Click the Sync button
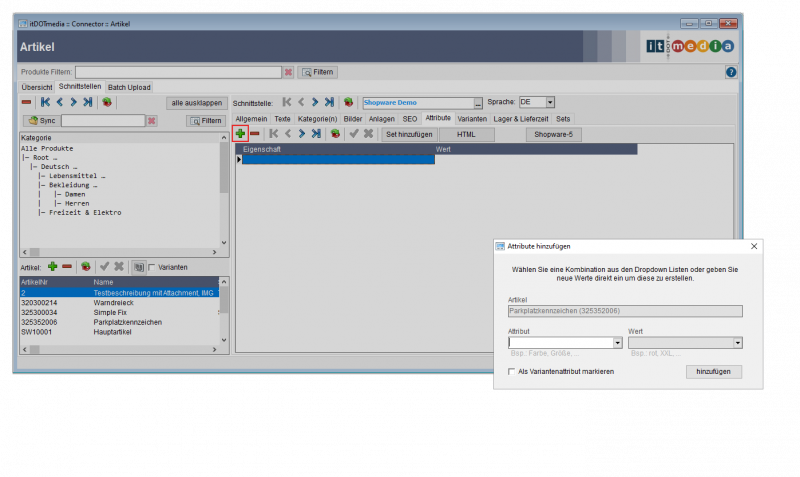The width and height of the screenshot is (800, 477). click(40, 120)
